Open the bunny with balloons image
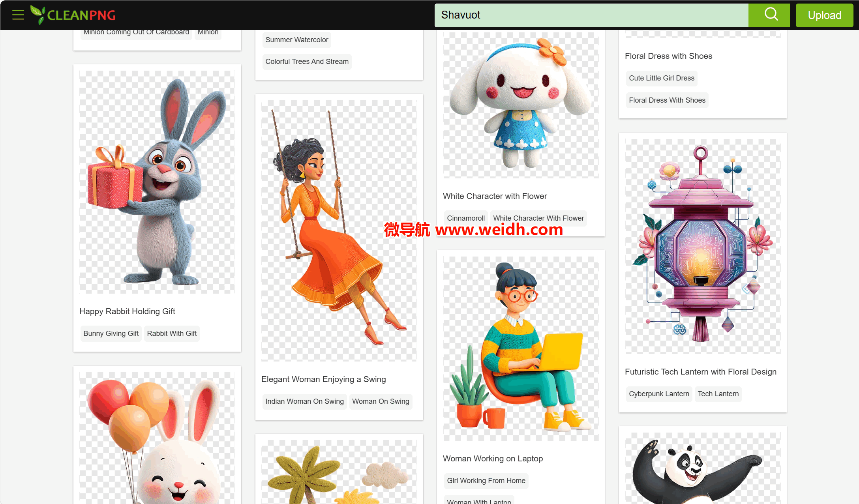Viewport: 859px width, 504px height. pyautogui.click(x=157, y=438)
